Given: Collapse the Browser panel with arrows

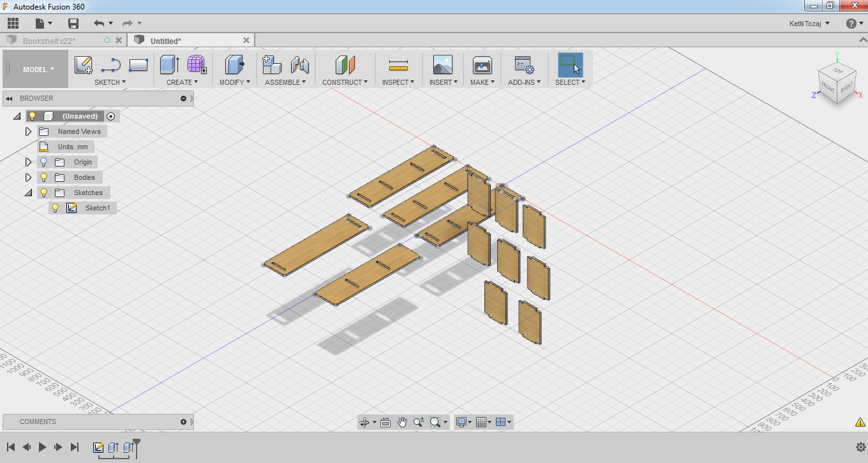Looking at the screenshot, I should pos(10,98).
